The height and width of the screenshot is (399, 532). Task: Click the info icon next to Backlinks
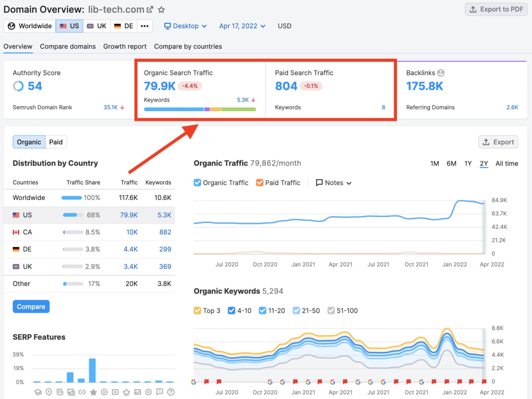tap(440, 73)
